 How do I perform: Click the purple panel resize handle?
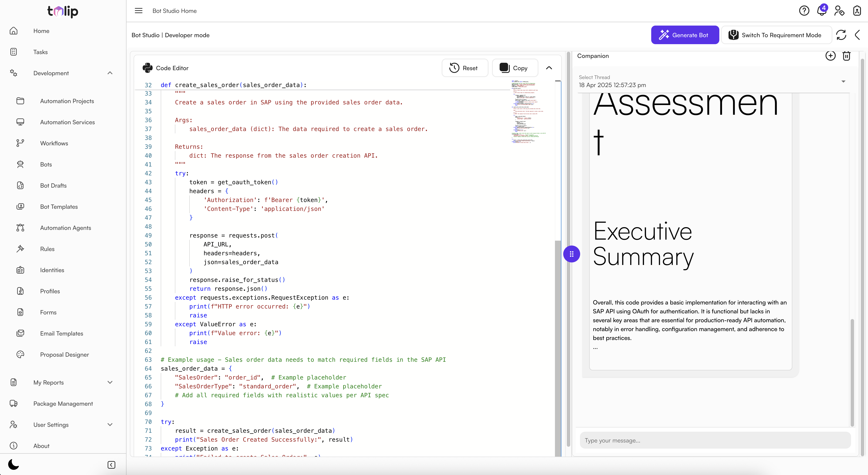click(x=571, y=254)
